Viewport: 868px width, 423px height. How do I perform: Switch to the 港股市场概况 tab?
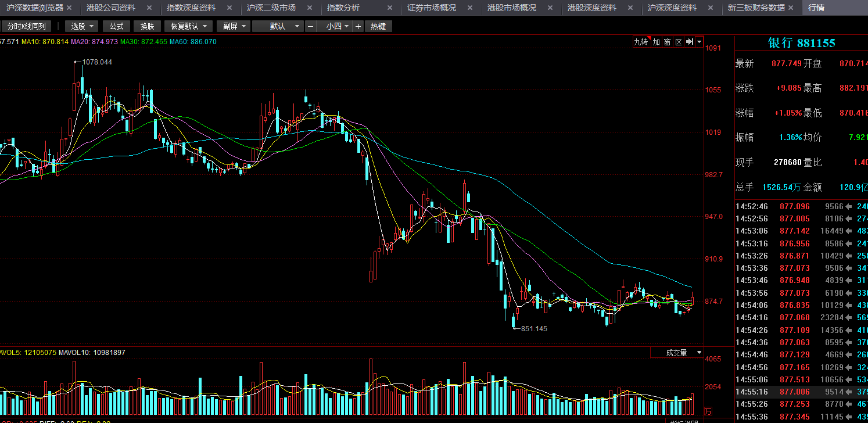coord(512,8)
